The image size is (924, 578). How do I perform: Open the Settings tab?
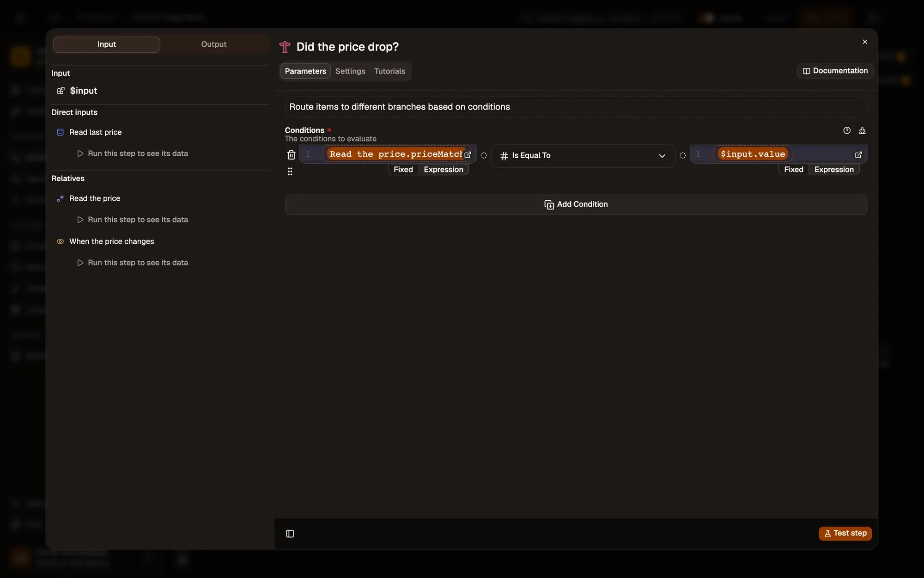click(350, 71)
